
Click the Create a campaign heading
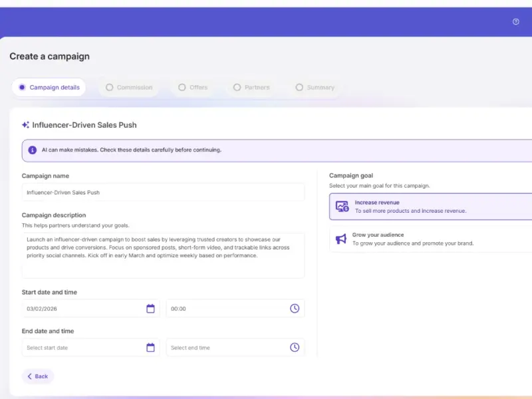[49, 57]
